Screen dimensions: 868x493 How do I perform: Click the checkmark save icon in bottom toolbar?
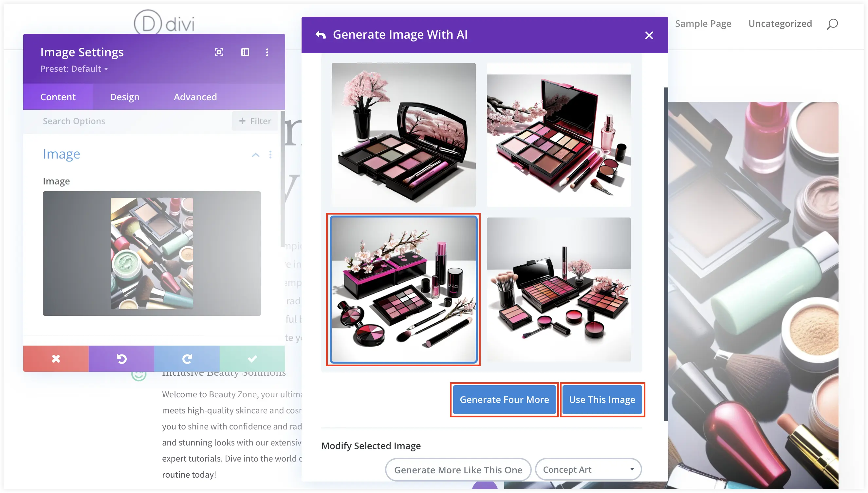click(x=251, y=358)
